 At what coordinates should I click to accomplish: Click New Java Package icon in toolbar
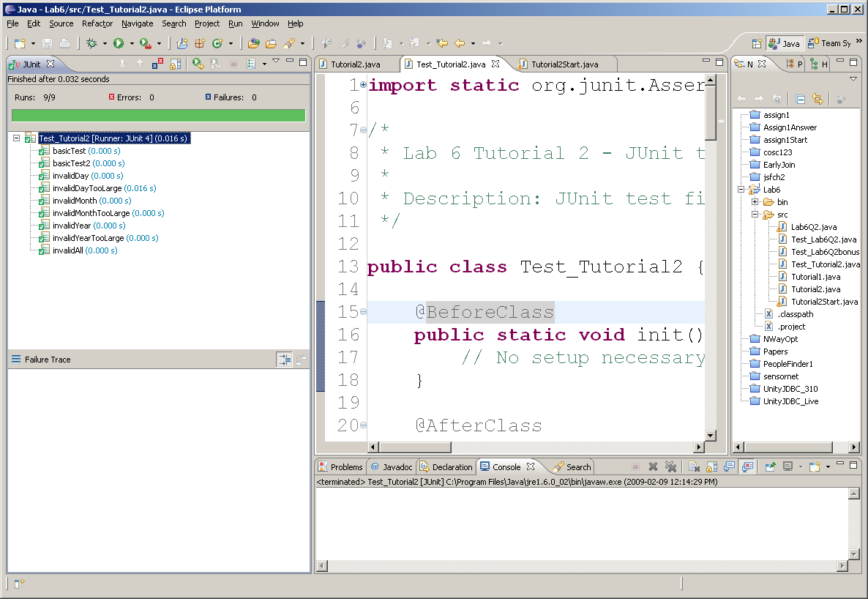click(x=200, y=43)
